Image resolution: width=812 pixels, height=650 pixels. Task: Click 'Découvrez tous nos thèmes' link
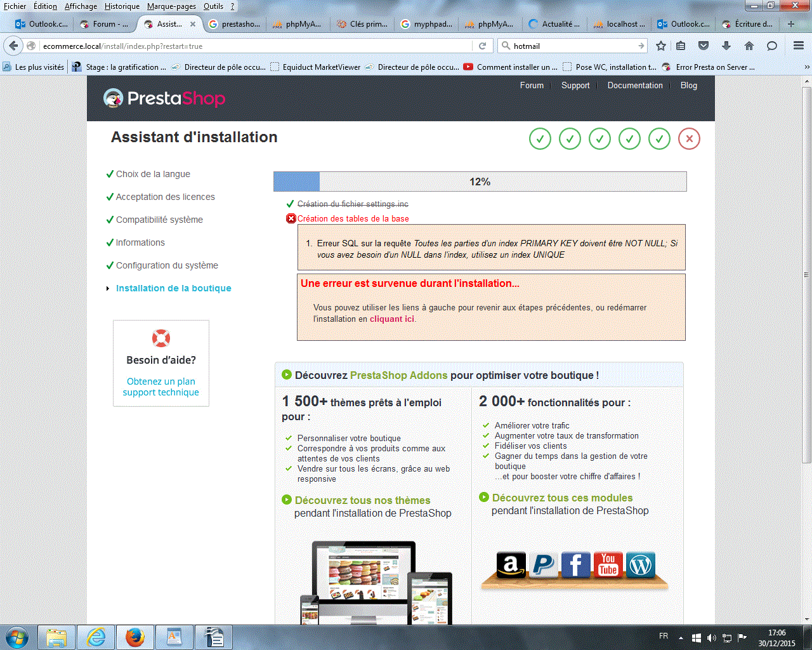tap(362, 500)
